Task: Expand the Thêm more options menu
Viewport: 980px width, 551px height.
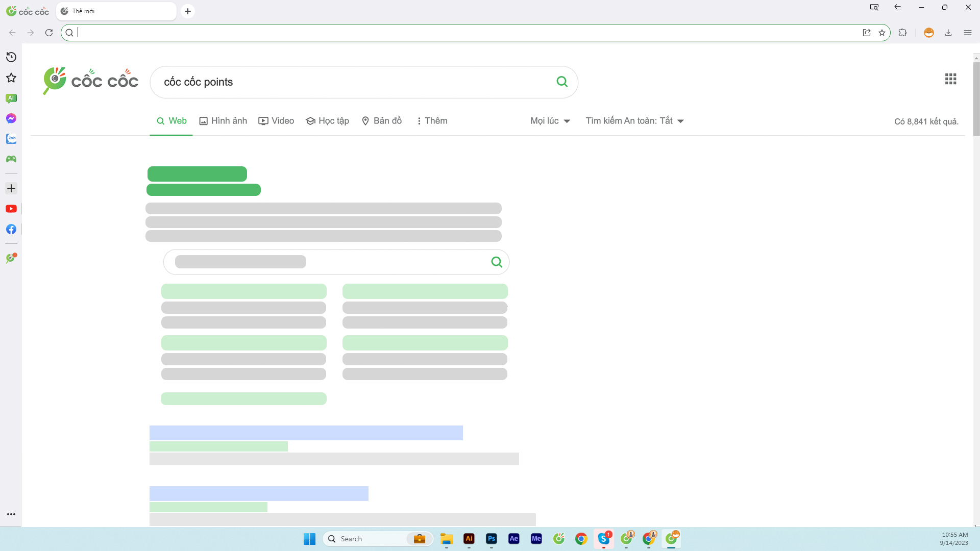Action: (432, 121)
